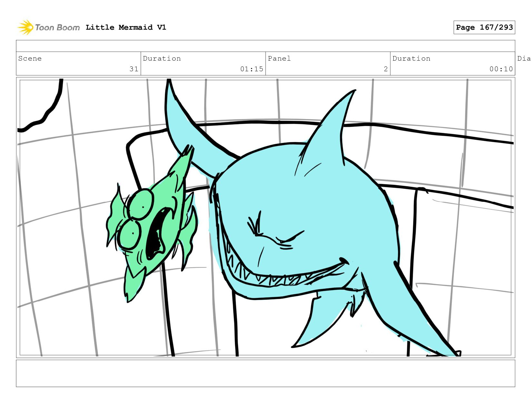Click the empty notes box below panel
The image size is (532, 411).
265,373
